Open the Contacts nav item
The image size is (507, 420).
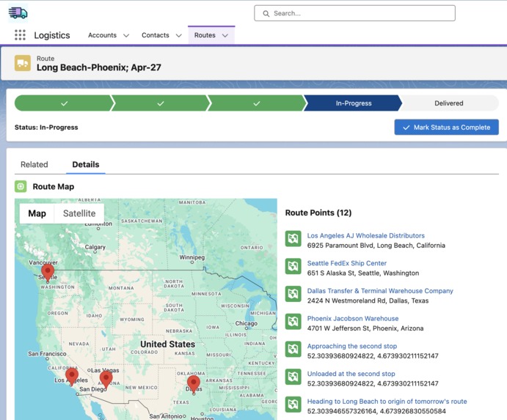(x=156, y=35)
